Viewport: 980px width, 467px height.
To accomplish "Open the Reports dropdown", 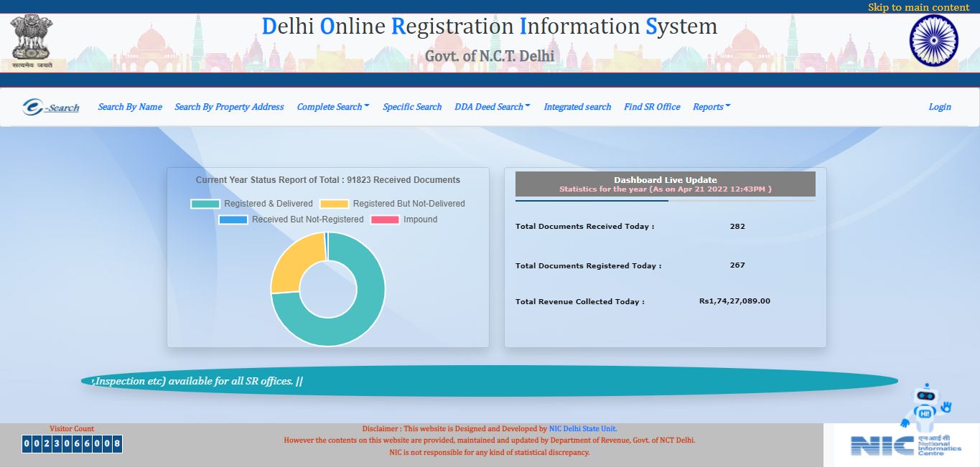I will [x=710, y=106].
